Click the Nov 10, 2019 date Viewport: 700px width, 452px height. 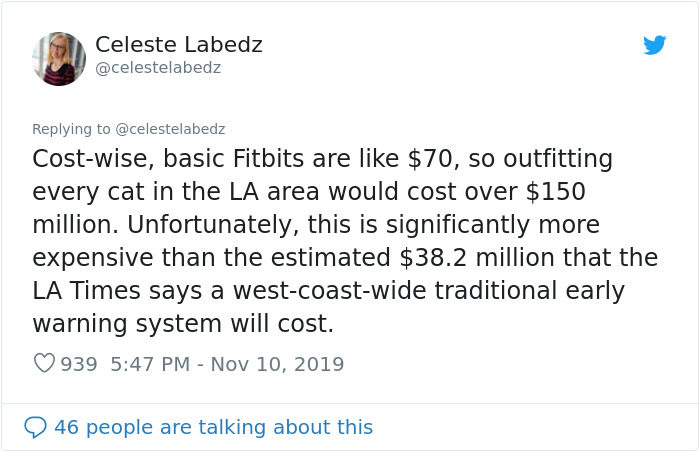pos(277,364)
